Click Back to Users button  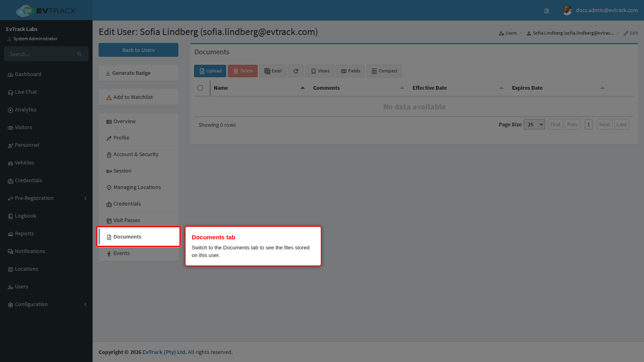138,50
